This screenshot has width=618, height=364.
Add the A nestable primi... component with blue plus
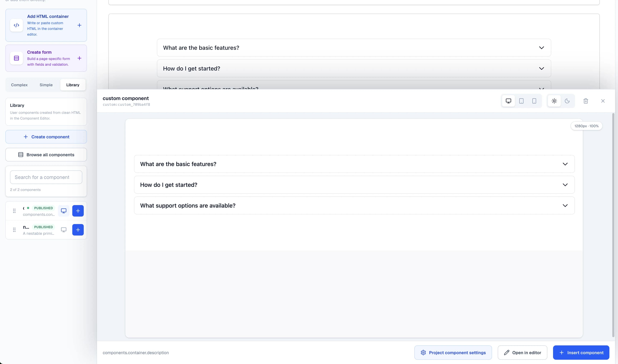click(78, 230)
